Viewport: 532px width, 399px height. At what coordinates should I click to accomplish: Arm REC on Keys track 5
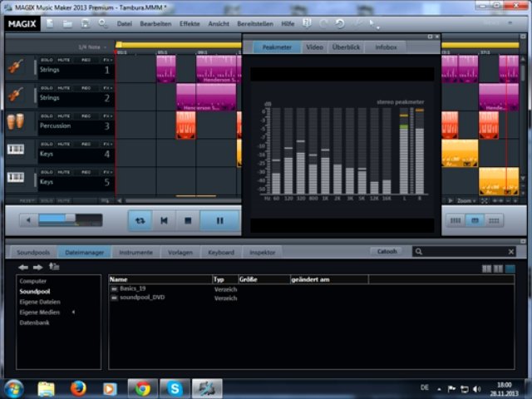pos(85,171)
